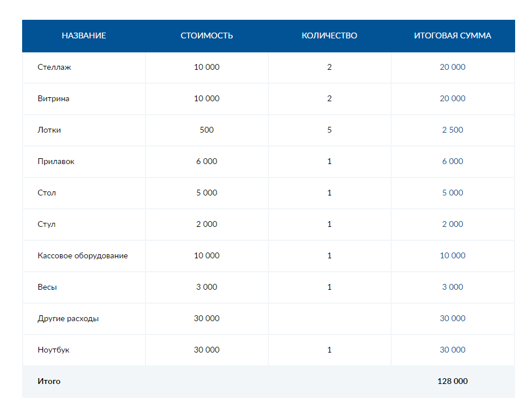Click the Стеллаж row name

coord(54,67)
